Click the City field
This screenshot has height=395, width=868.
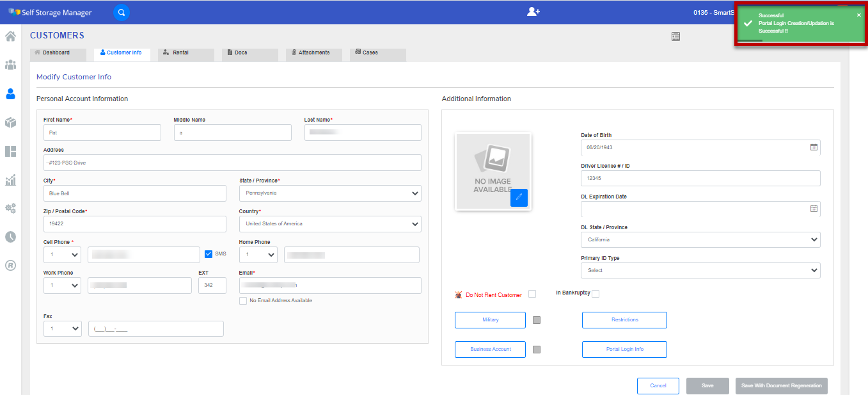(135, 193)
